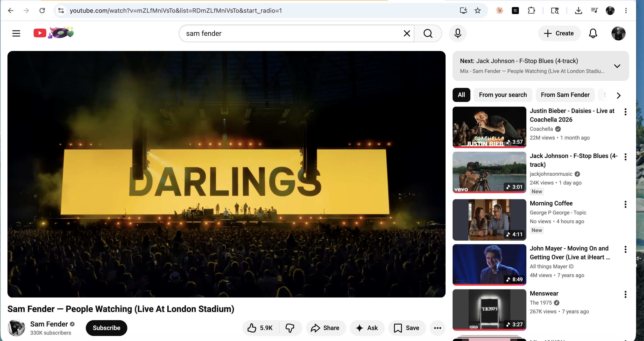Open options menu for Menswear video

pos(625,294)
